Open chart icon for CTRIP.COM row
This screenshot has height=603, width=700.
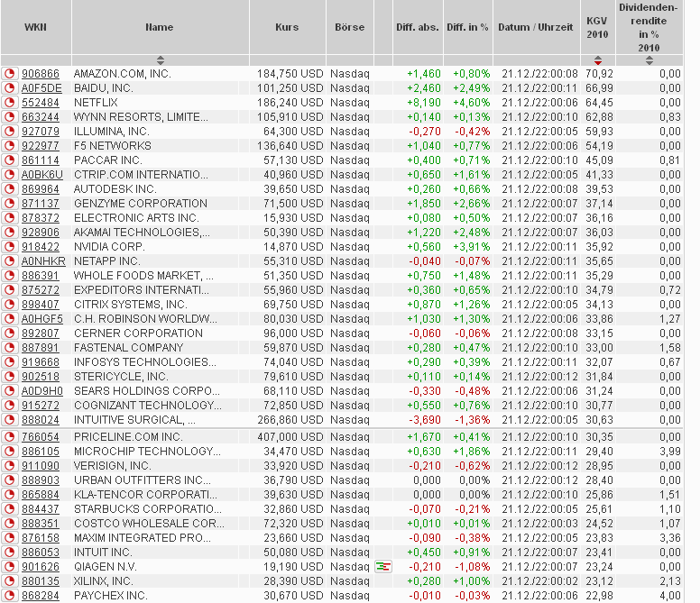[9, 174]
